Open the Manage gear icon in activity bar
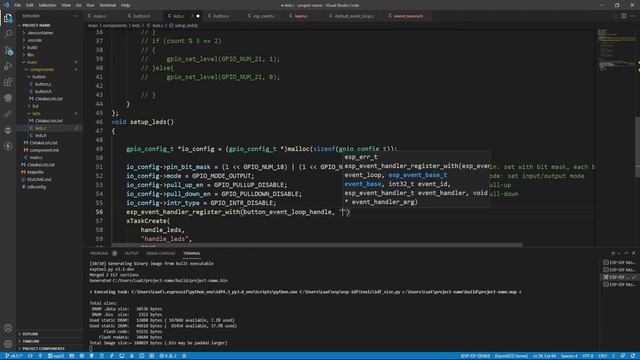The image size is (640, 360). [x=8, y=344]
